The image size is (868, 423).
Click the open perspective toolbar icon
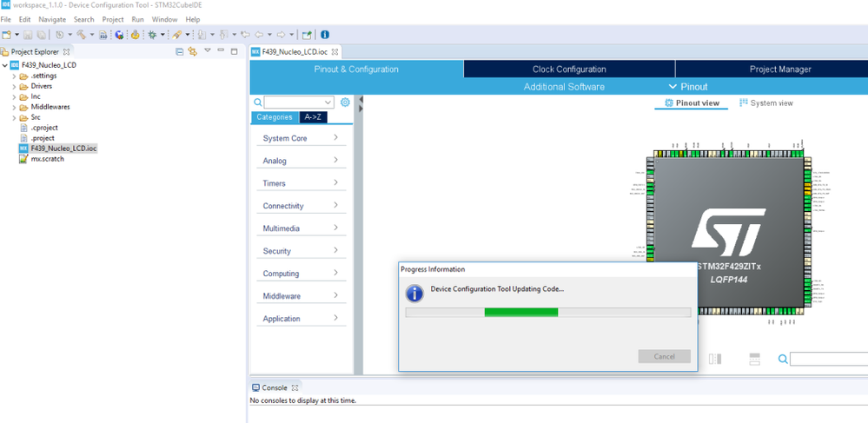307,35
